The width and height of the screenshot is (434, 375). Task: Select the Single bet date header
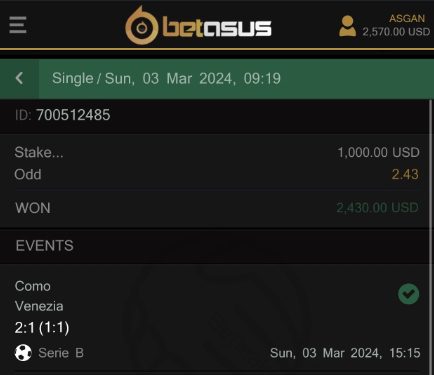(x=166, y=79)
